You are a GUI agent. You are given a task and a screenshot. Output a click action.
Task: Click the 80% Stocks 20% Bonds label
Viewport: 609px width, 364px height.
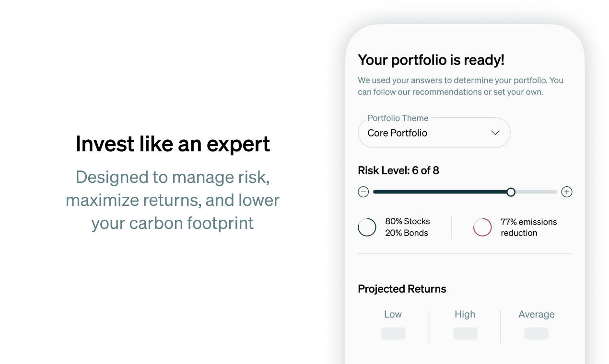coord(408,227)
